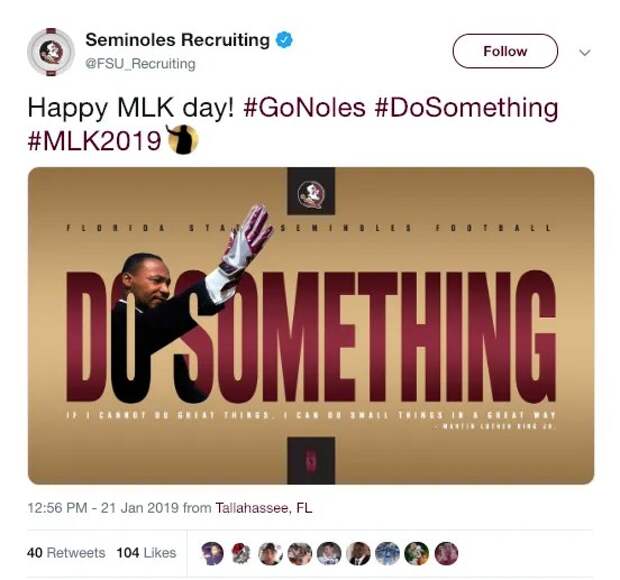Click the @FSU_Recruiting handle
Image resolution: width=620 pixels, height=580 pixels.
pyautogui.click(x=140, y=64)
